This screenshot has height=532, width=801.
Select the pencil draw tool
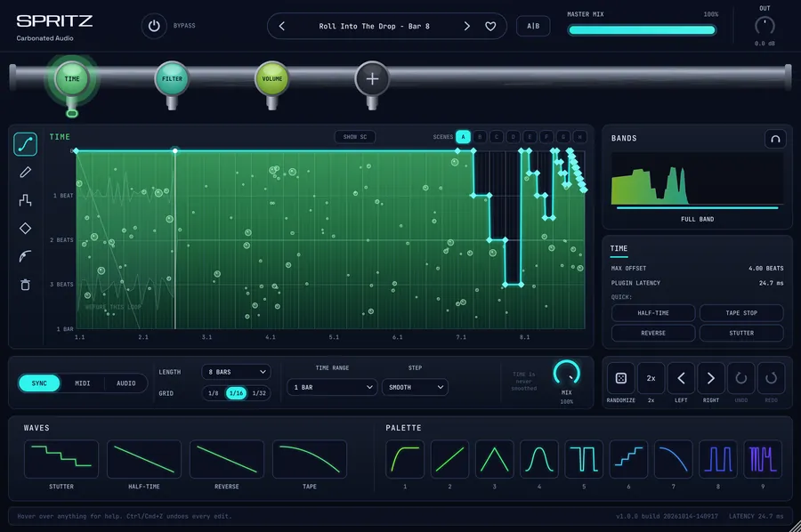25,173
